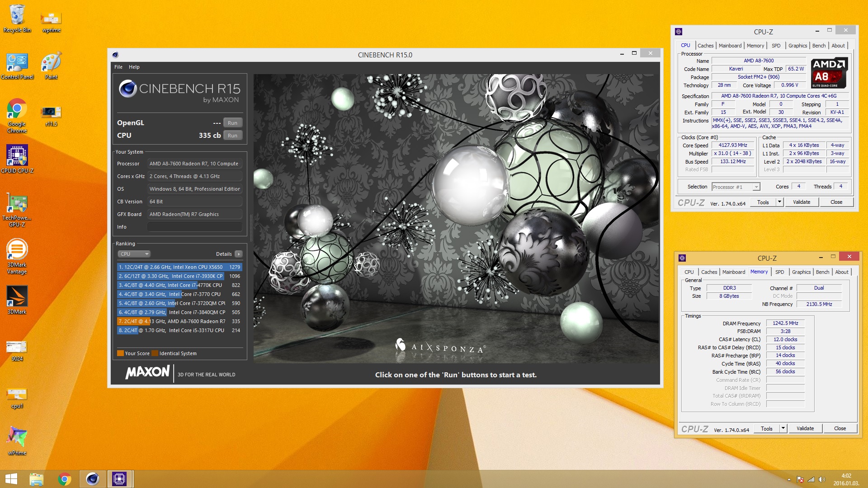Select ranking row Intel Core i7-4770K
This screenshot has width=868, height=488.
tap(180, 285)
